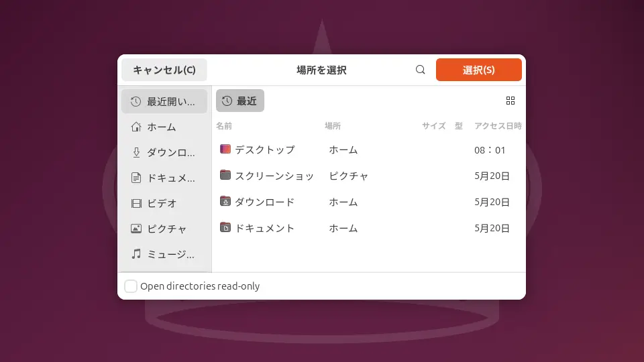
Task: Select the スクリーンショッ row name
Action: [x=274, y=176]
